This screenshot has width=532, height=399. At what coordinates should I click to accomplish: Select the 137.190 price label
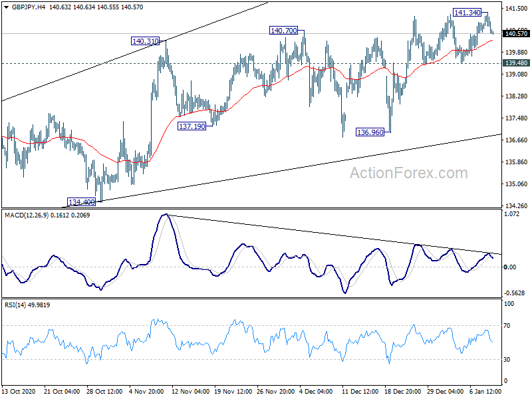[x=192, y=126]
